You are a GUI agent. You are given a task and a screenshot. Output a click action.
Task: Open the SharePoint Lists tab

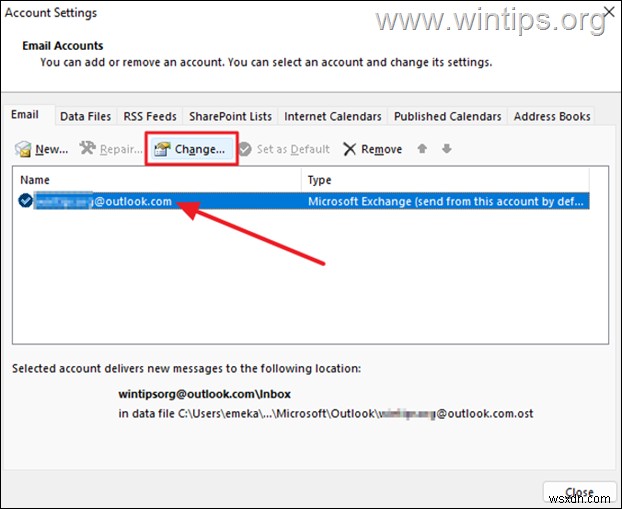[230, 116]
